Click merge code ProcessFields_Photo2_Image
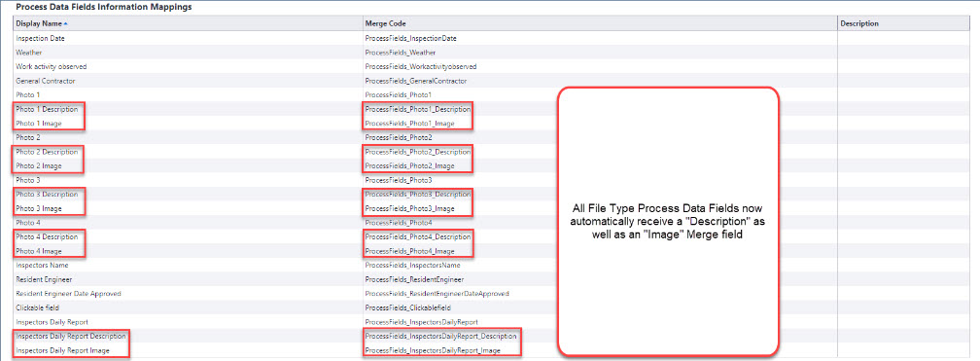 pos(409,165)
